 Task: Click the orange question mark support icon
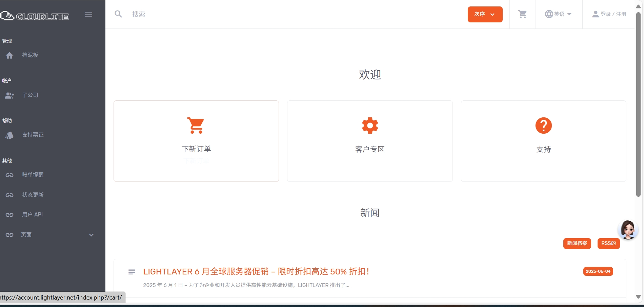543,126
